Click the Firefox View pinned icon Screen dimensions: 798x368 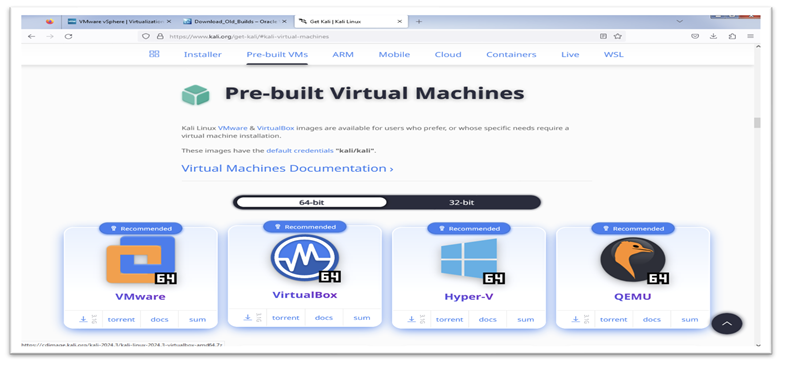[x=49, y=21]
